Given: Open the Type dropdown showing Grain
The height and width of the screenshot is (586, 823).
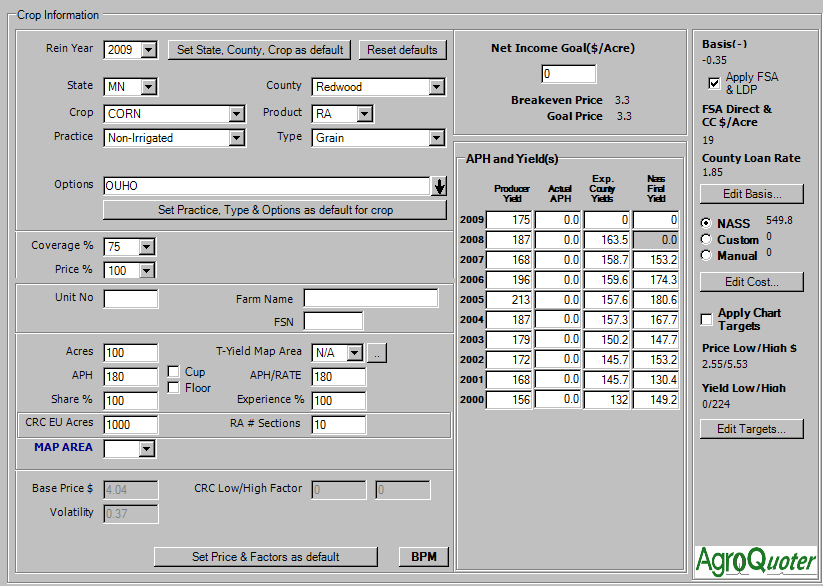Looking at the screenshot, I should pyautogui.click(x=437, y=138).
